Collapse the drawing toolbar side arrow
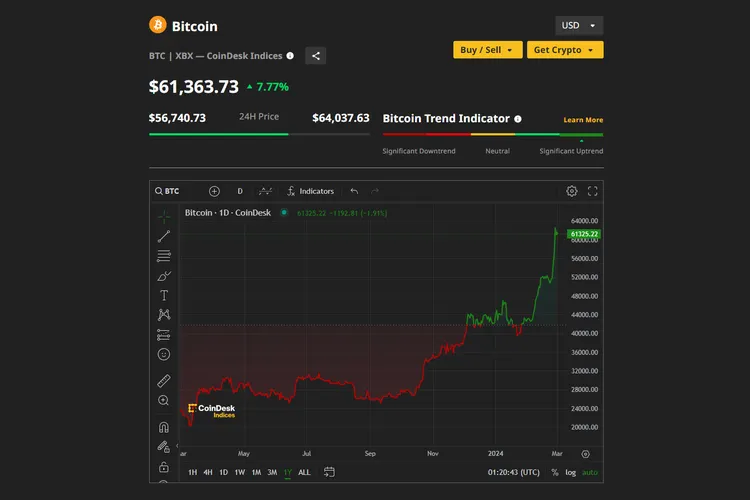Screen dimensions: 750x500 point(177,445)
